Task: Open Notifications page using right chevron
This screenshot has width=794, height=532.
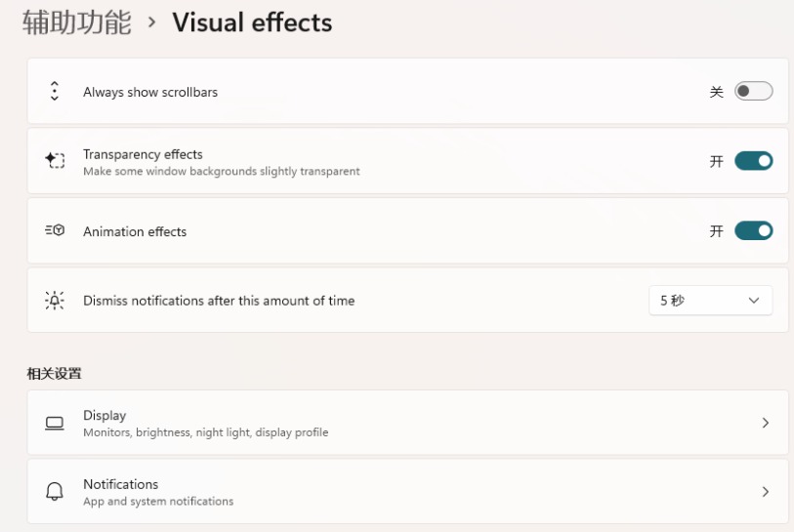Action: (x=765, y=492)
